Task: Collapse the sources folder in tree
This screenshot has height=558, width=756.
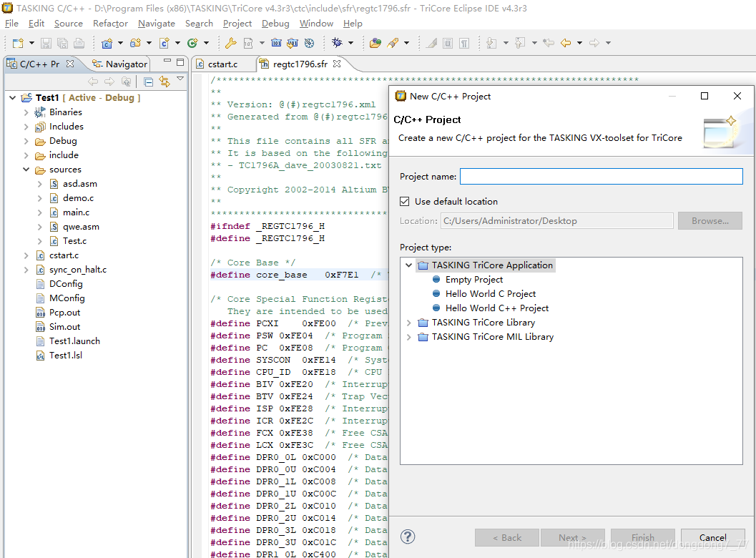Action: (x=26, y=170)
